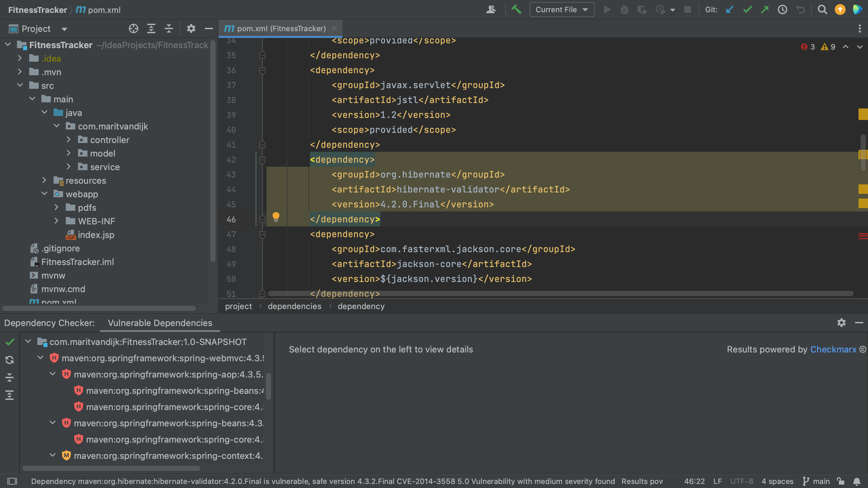This screenshot has width=868, height=488.
Task: Click the lightbulb intention icon on line 46
Action: click(276, 217)
